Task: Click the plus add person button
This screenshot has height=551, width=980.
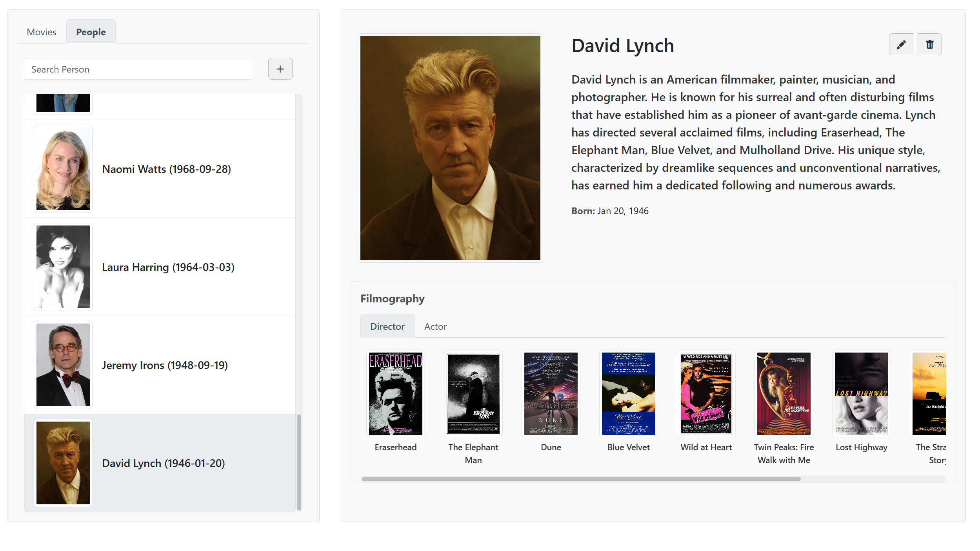Action: (x=280, y=69)
